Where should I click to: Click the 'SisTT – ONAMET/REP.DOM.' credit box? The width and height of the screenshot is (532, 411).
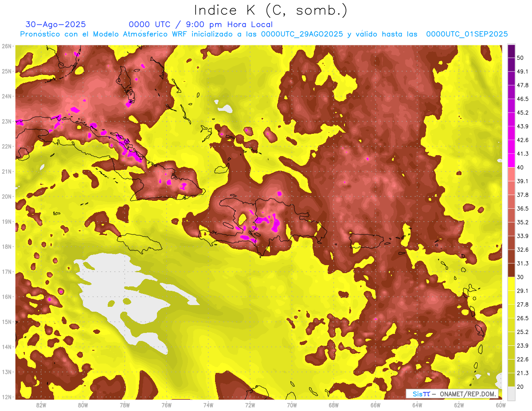pos(452,394)
